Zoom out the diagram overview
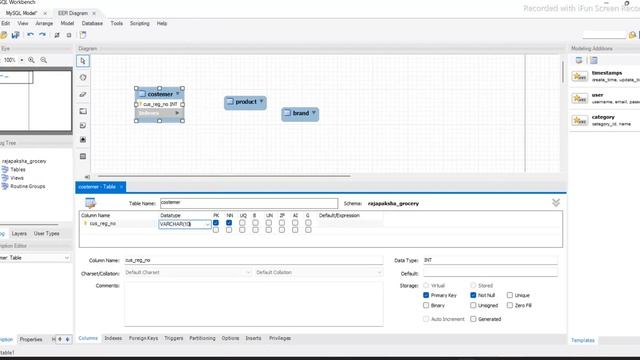Viewport: 640px width, 360px height. [44, 60]
